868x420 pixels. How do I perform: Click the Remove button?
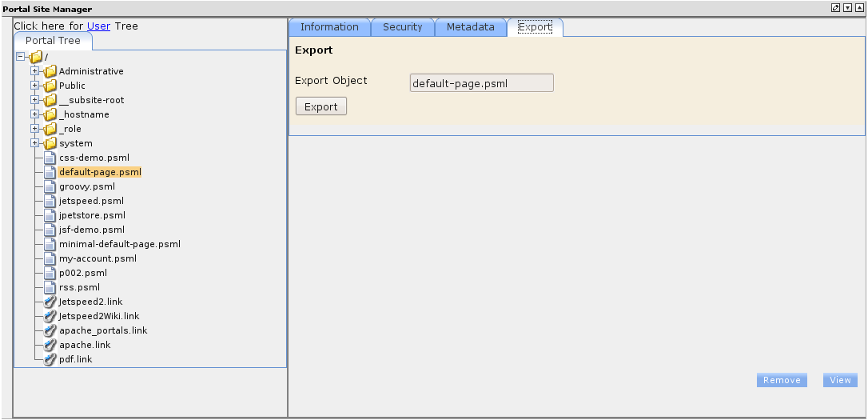click(x=782, y=380)
